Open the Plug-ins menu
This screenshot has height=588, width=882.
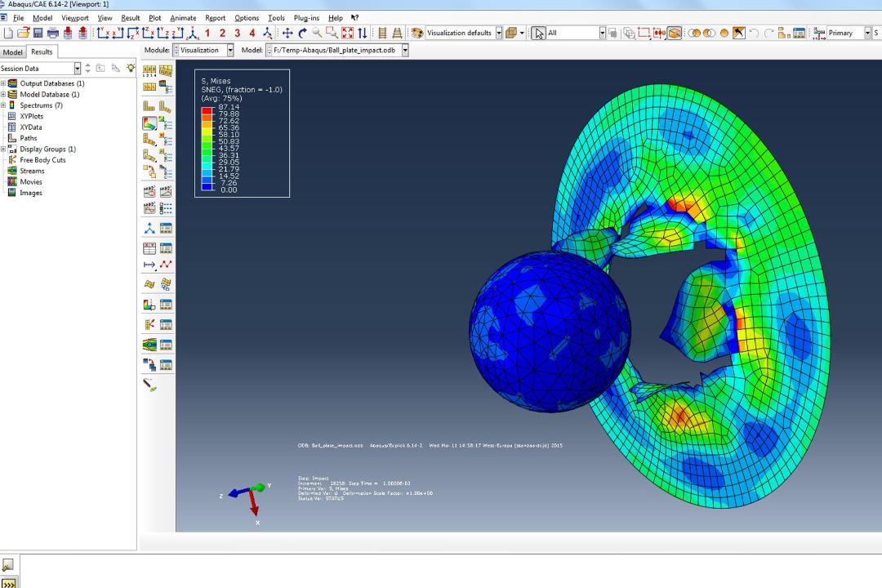(x=306, y=18)
